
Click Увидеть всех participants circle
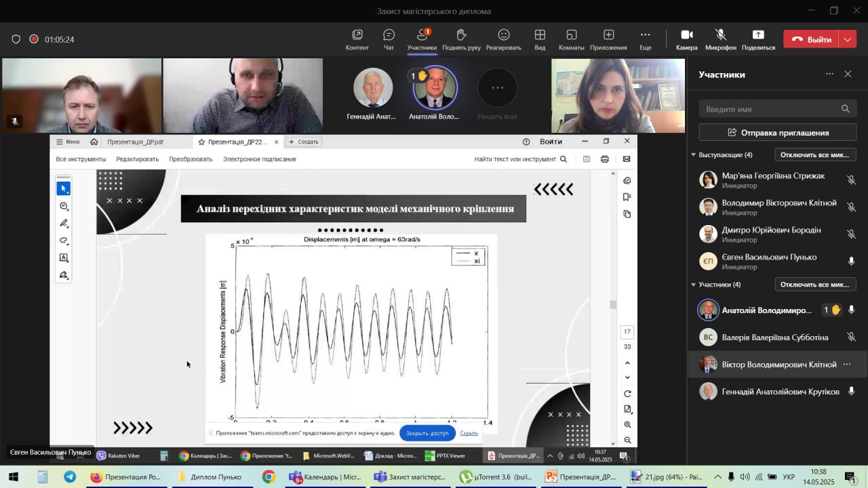click(x=497, y=87)
